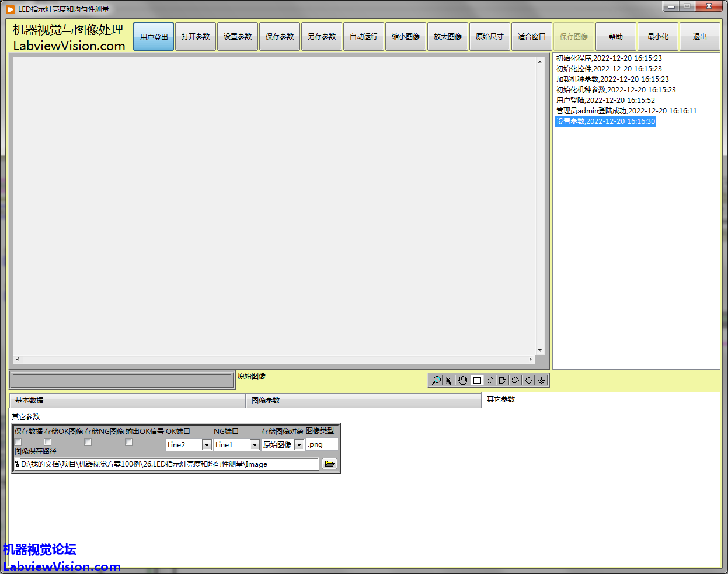Image resolution: width=728 pixels, height=574 pixels.
Task: Select the Freehand Region ROI tool
Action: tap(515, 380)
